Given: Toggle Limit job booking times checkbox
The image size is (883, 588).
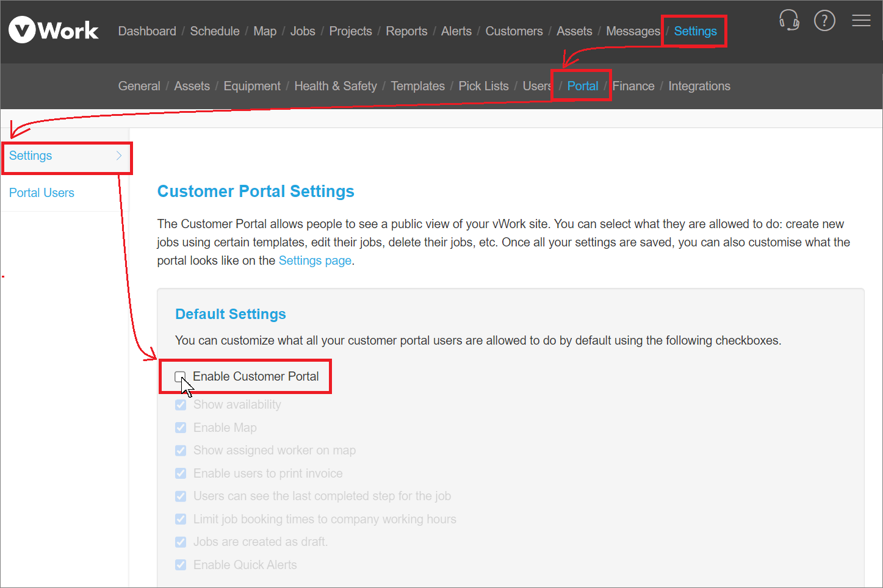Looking at the screenshot, I should (x=181, y=519).
